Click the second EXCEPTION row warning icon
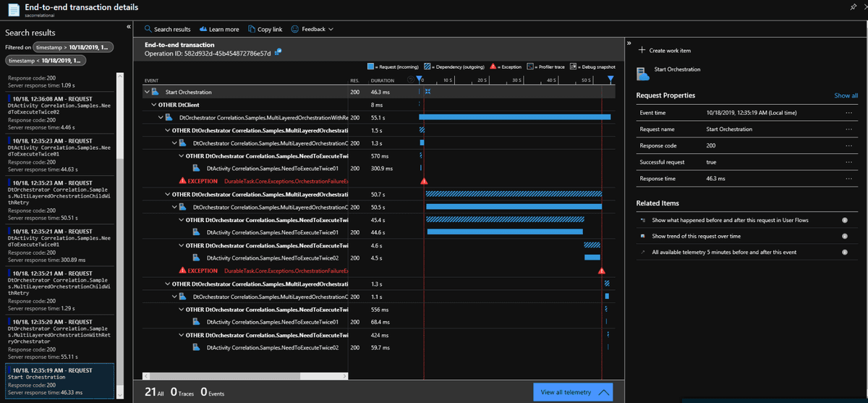The width and height of the screenshot is (868, 403). coord(183,271)
